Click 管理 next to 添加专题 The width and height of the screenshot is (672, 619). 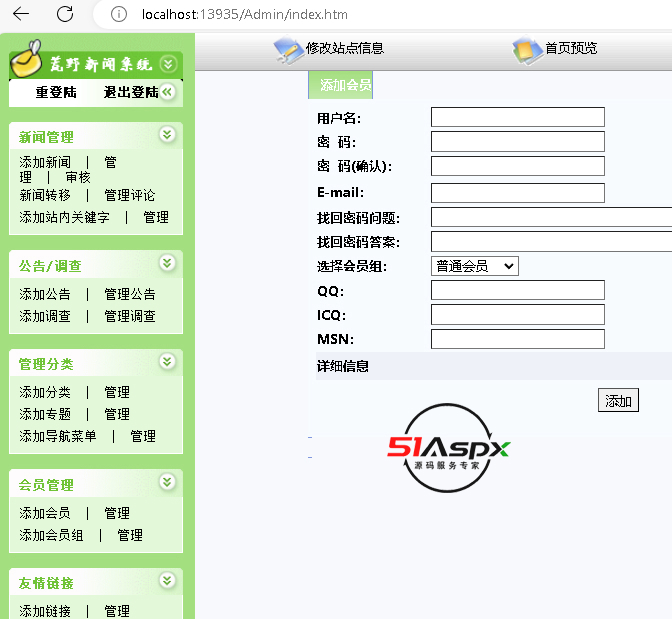click(x=117, y=414)
